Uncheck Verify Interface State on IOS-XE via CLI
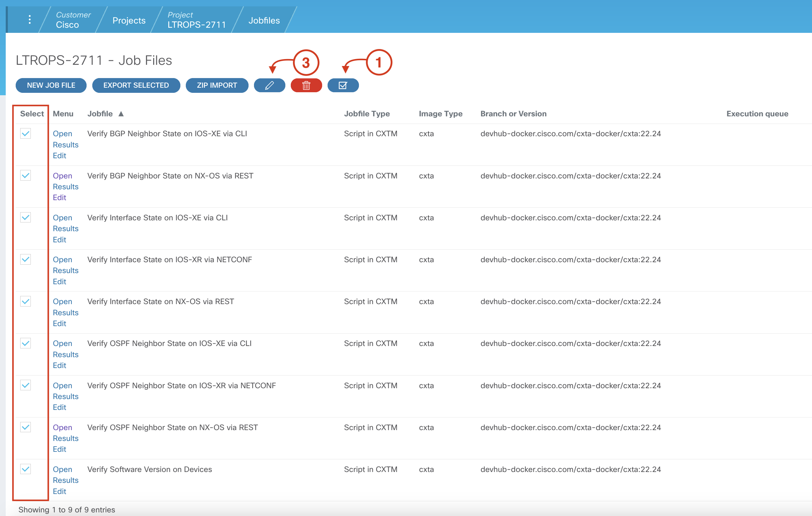Viewport: 812px width, 516px height. [26, 217]
